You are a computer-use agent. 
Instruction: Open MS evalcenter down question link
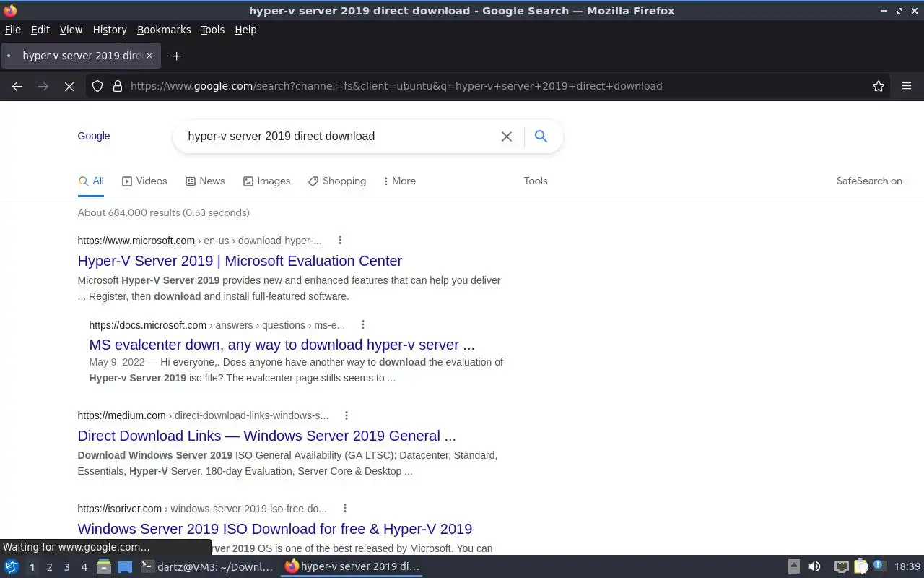282,345
